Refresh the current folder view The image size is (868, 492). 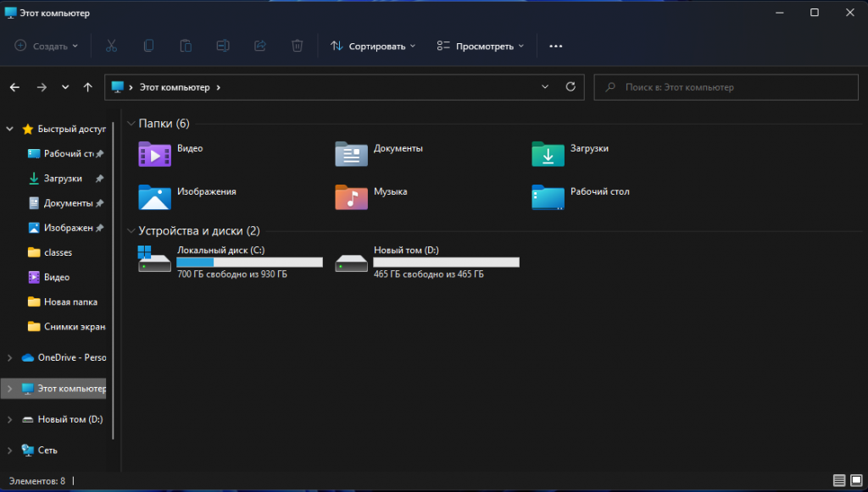tap(570, 87)
